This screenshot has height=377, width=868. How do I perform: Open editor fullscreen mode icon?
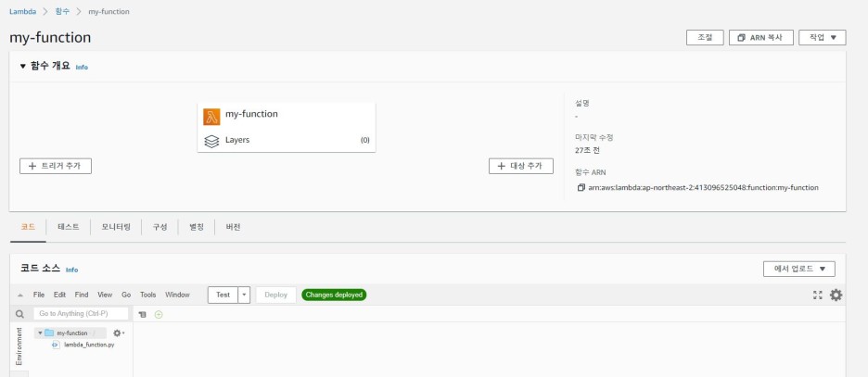click(817, 295)
